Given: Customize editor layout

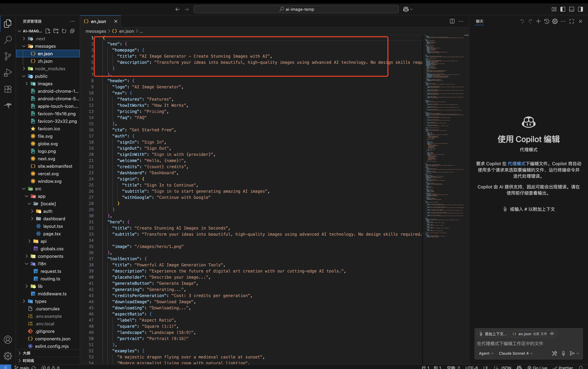Looking at the screenshot, I should pyautogui.click(x=554, y=9).
